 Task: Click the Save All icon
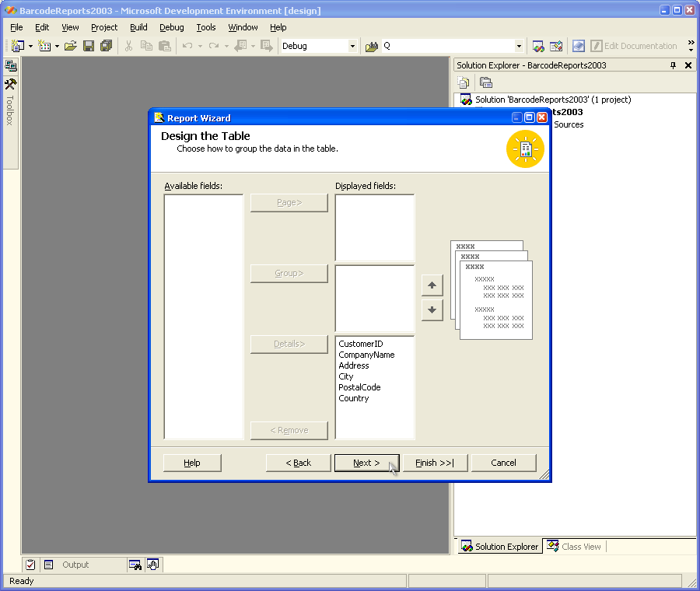pos(106,46)
